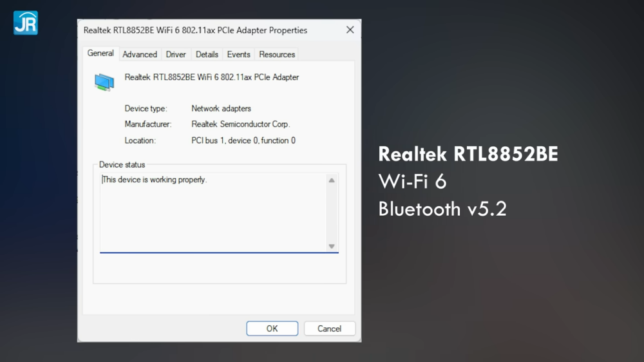Show the Events tab
Screen dimensions: 644x362
[238, 55]
